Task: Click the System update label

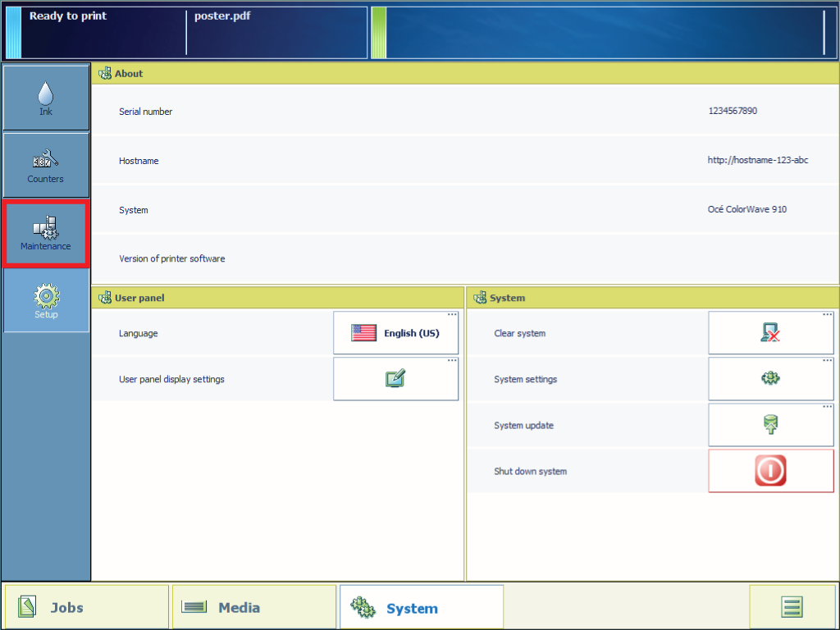Action: click(523, 426)
